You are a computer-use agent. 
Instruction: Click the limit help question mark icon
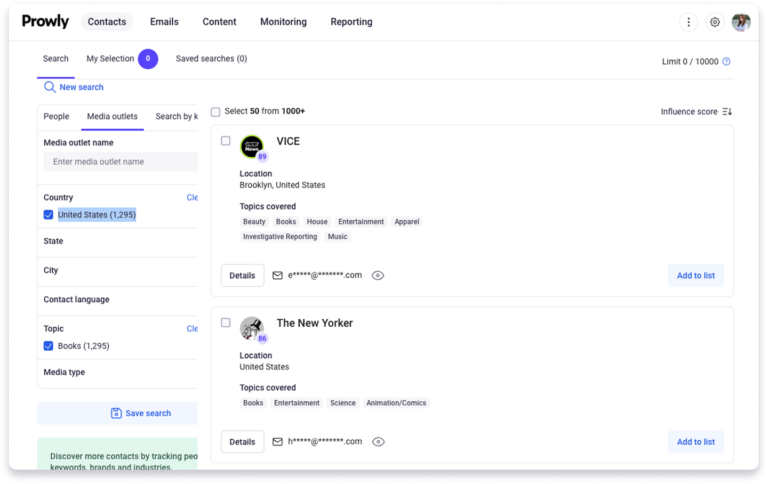[726, 62]
